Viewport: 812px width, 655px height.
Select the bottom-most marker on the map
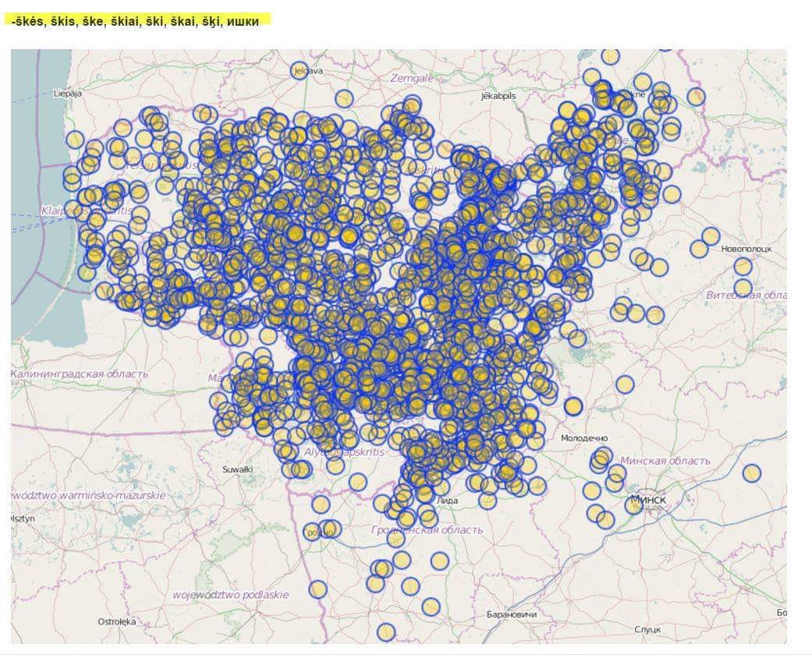[386, 632]
